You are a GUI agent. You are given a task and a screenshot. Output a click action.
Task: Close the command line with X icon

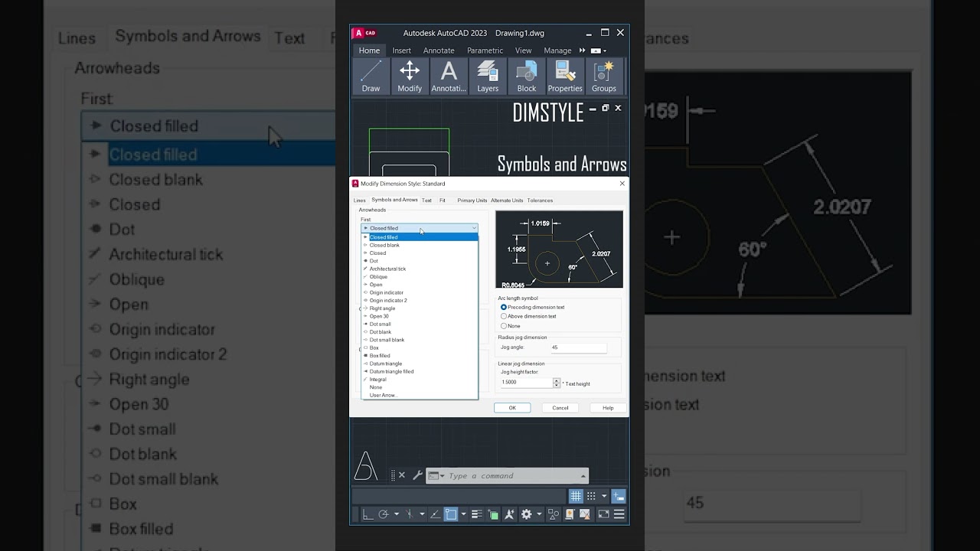click(x=402, y=475)
